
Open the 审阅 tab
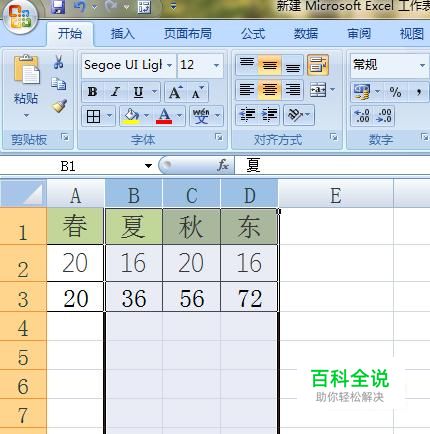(359, 33)
